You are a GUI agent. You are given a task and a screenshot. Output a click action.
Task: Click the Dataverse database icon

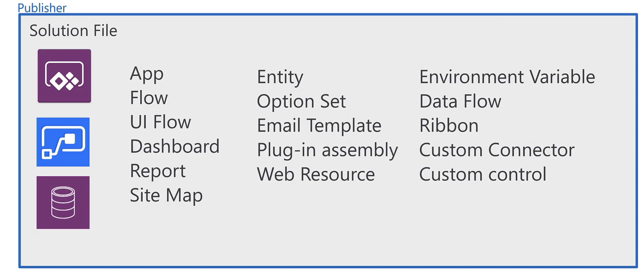click(x=63, y=203)
